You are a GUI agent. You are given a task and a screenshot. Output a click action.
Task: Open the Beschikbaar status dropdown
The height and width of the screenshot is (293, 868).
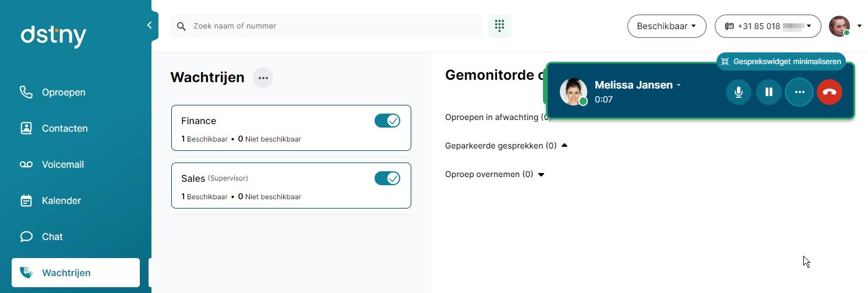point(666,26)
